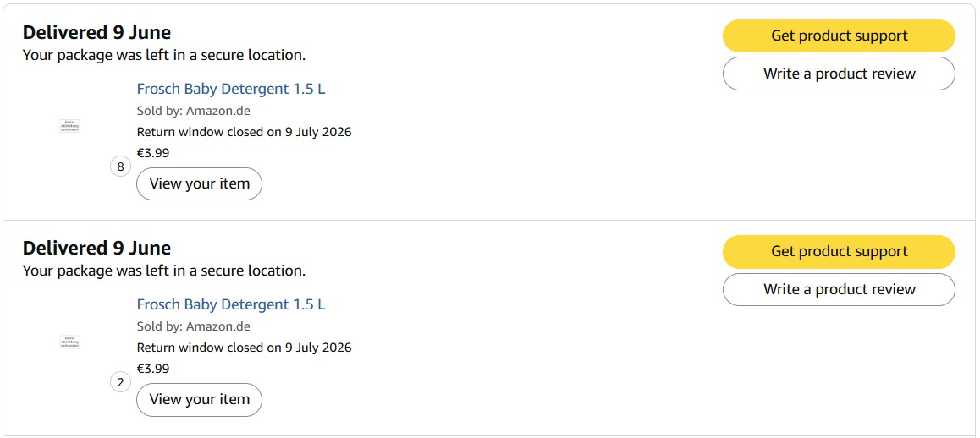Click the product thumbnail of the quantity 8 item
The height and width of the screenshot is (438, 980).
point(70,126)
